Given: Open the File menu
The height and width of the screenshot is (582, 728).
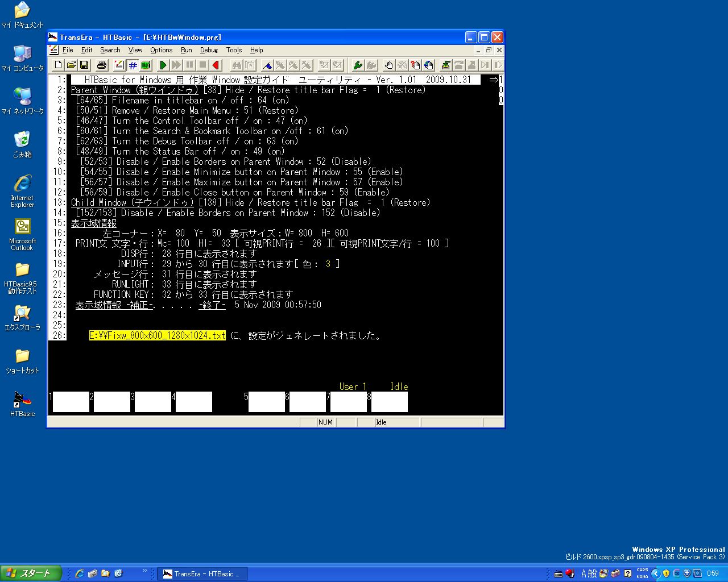Looking at the screenshot, I should 68,50.
